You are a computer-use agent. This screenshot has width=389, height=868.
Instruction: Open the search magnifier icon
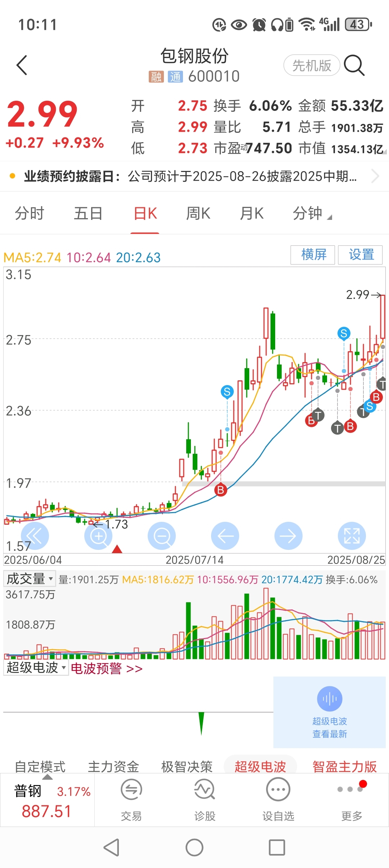click(x=354, y=65)
